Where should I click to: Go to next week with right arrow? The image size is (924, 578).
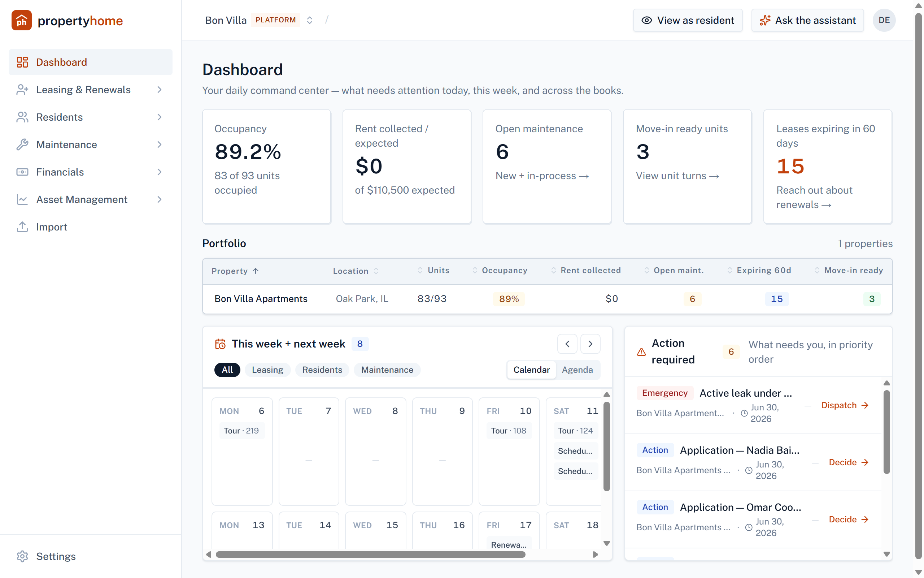coord(590,344)
